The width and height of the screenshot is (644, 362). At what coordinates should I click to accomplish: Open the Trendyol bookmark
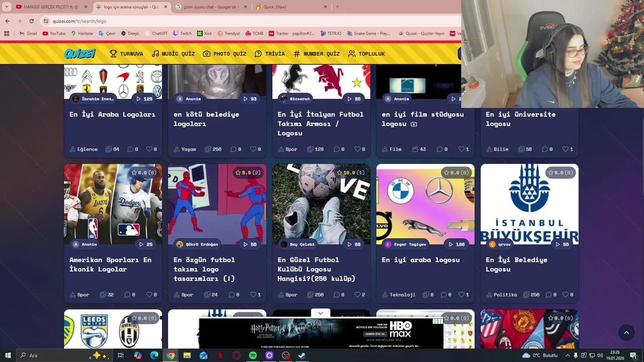pyautogui.click(x=228, y=34)
